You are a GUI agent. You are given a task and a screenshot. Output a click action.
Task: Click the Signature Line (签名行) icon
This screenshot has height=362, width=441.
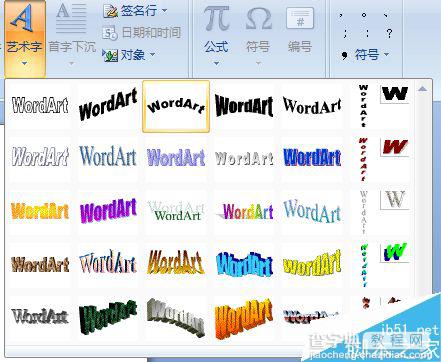tap(110, 12)
